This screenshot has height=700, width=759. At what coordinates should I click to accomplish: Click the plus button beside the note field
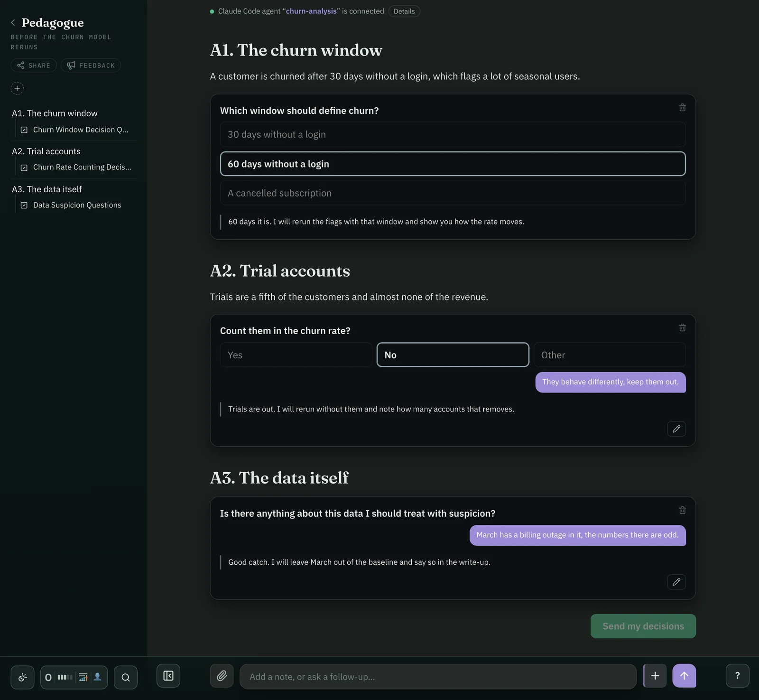[x=655, y=676]
